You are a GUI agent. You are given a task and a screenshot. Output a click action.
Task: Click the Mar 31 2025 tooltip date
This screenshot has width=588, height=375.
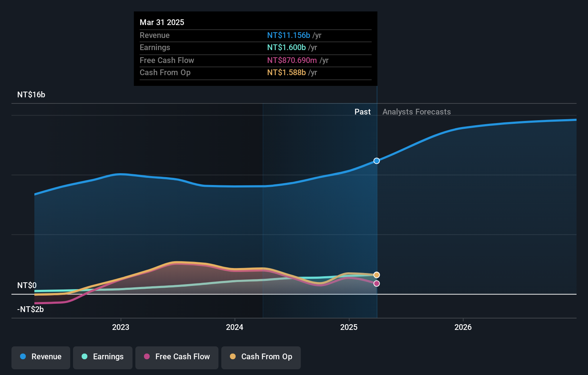pyautogui.click(x=162, y=22)
